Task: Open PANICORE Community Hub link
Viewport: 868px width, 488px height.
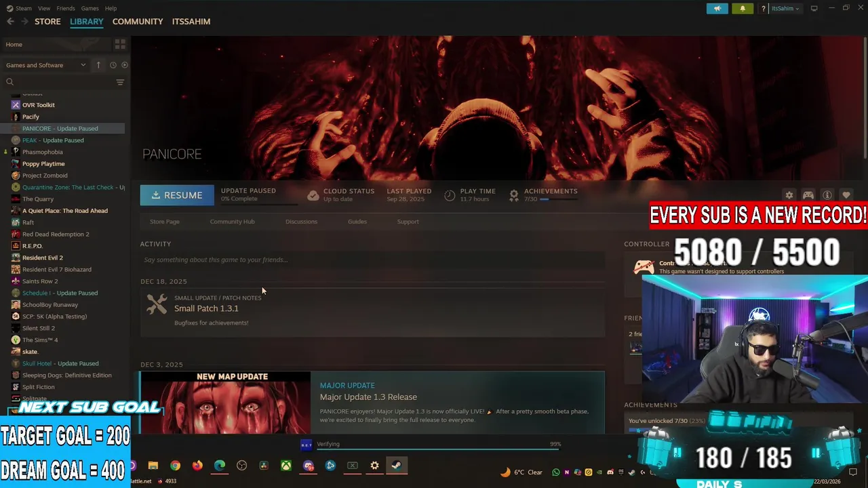Action: (x=232, y=222)
